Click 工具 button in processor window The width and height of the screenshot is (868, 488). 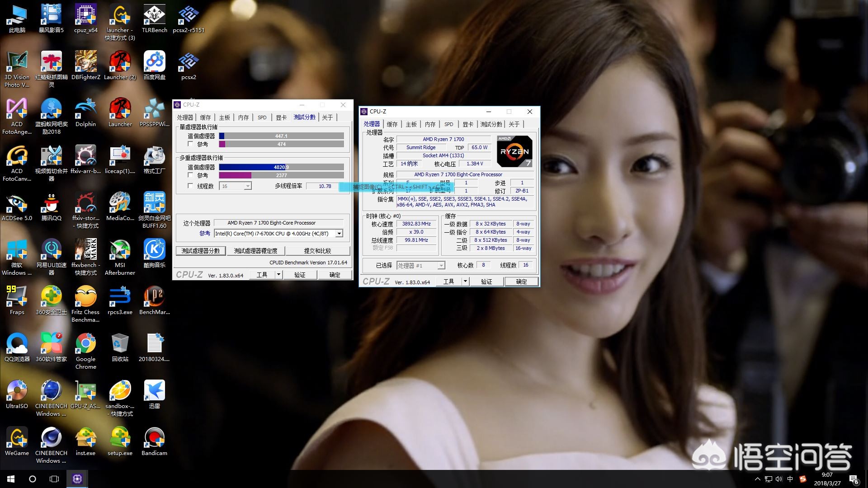click(448, 282)
